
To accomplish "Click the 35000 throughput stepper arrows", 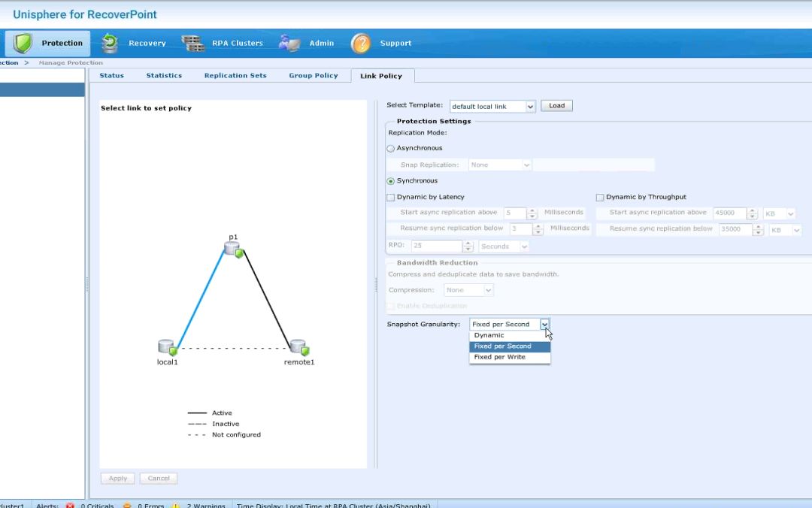I will click(758, 229).
